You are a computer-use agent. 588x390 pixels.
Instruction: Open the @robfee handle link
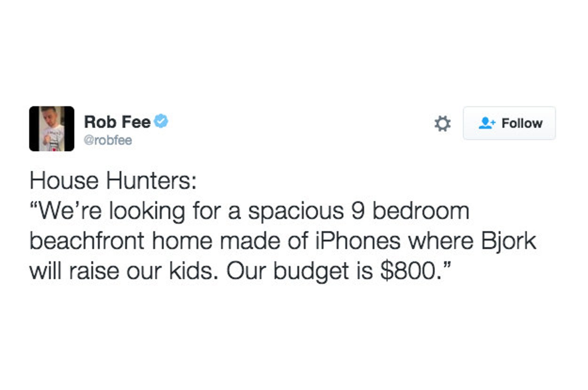(x=108, y=140)
